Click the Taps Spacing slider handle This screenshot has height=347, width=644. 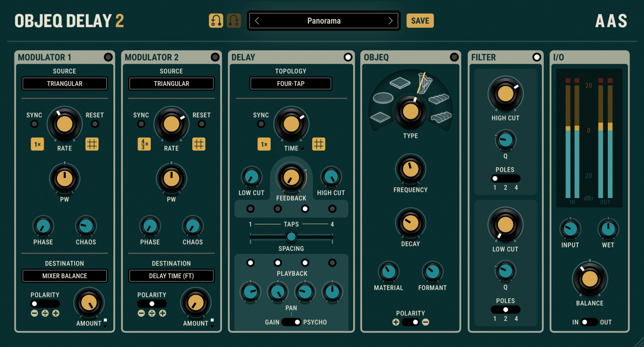tap(291, 237)
